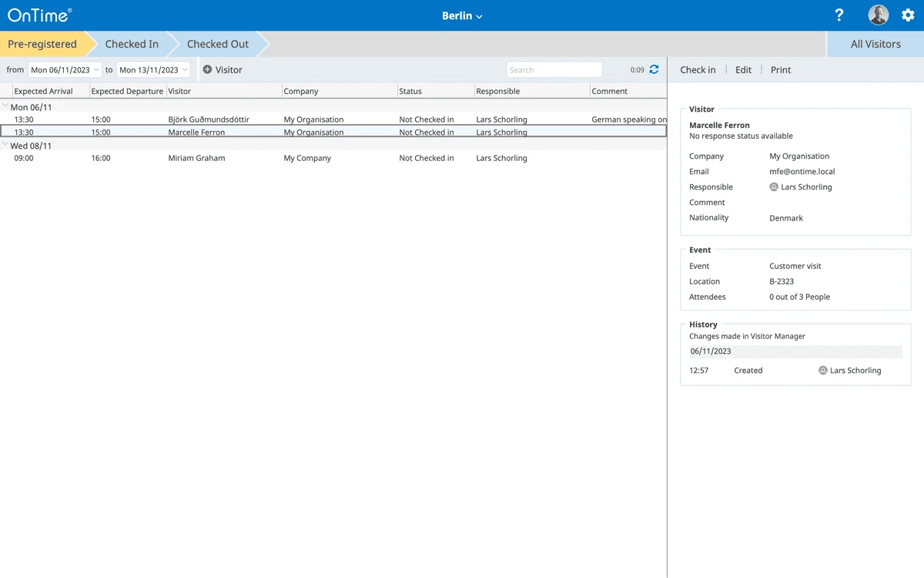The width and height of the screenshot is (924, 578).
Task: Click the plus icon to add Visitor
Action: point(207,69)
